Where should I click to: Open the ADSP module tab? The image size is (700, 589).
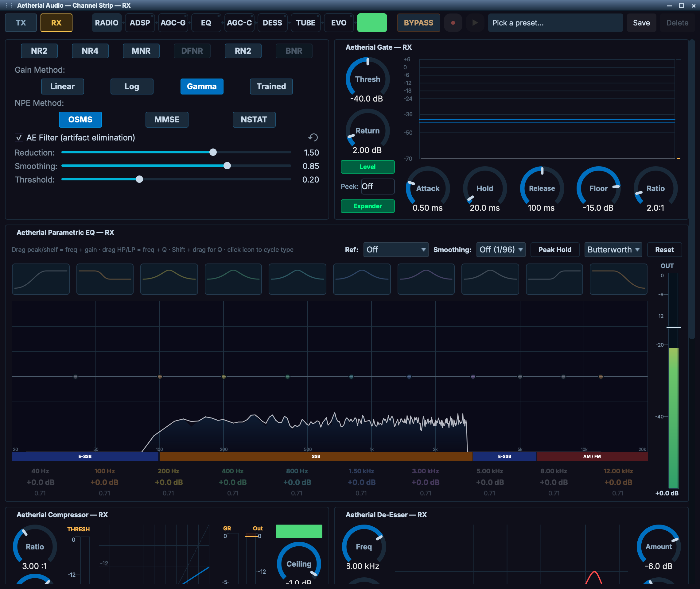click(x=140, y=23)
